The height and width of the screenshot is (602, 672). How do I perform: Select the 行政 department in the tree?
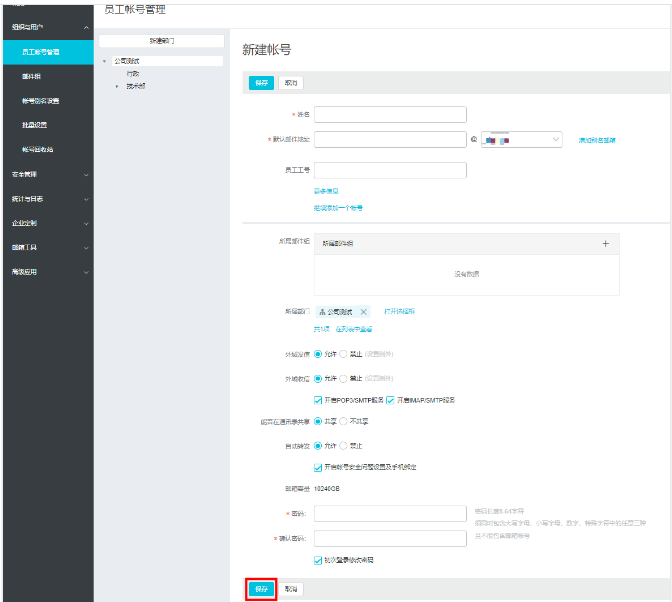[133, 74]
